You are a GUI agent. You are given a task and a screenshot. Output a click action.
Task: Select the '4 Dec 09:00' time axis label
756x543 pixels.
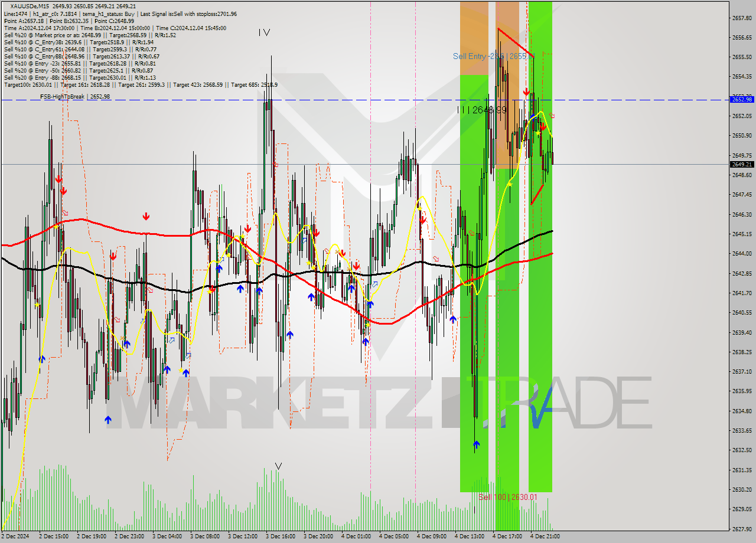point(432,537)
